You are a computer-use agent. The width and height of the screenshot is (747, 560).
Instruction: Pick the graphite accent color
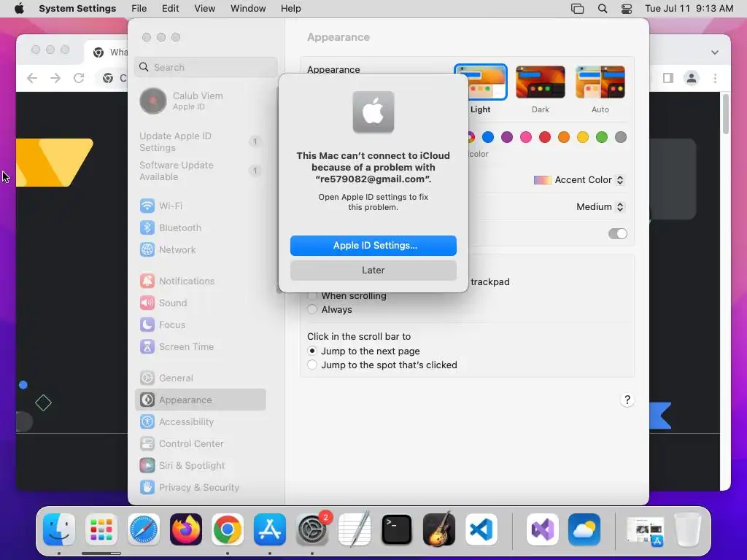(x=621, y=137)
